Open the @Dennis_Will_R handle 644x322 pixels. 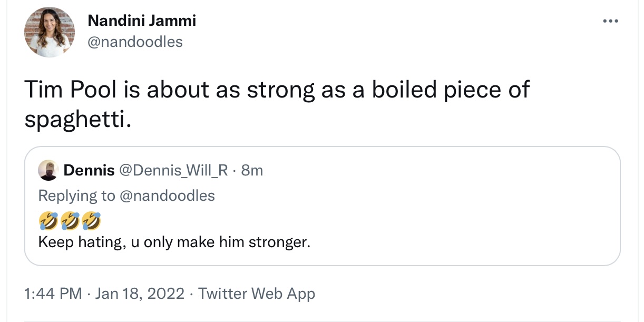pyautogui.click(x=174, y=170)
